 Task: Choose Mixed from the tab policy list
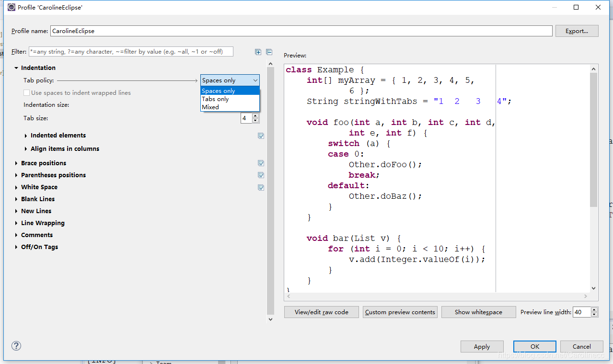pyautogui.click(x=230, y=107)
